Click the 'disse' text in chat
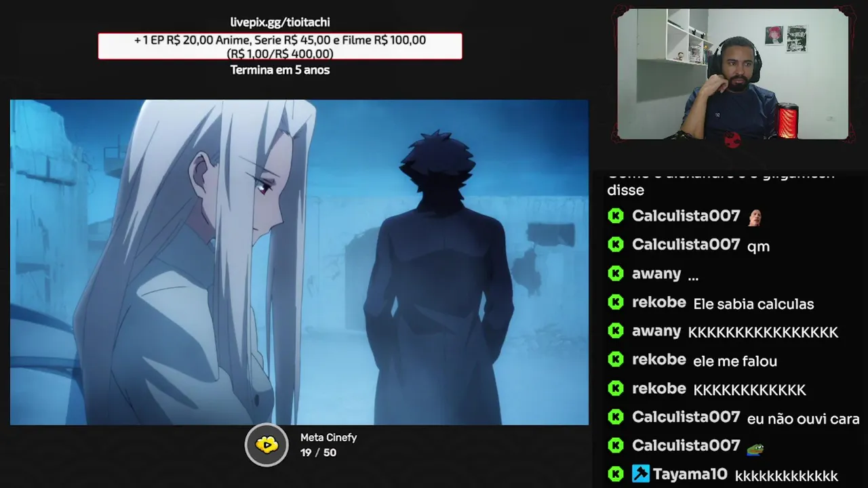 pos(625,190)
